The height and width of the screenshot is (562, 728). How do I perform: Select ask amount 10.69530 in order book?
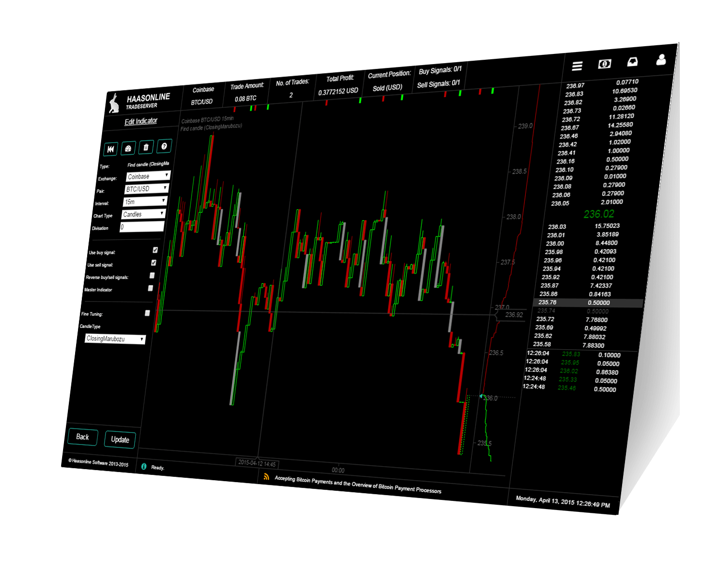click(624, 91)
